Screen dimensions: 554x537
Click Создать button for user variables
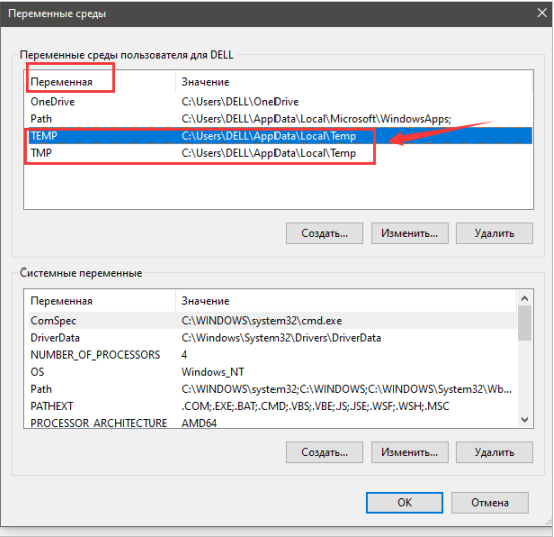[324, 233]
